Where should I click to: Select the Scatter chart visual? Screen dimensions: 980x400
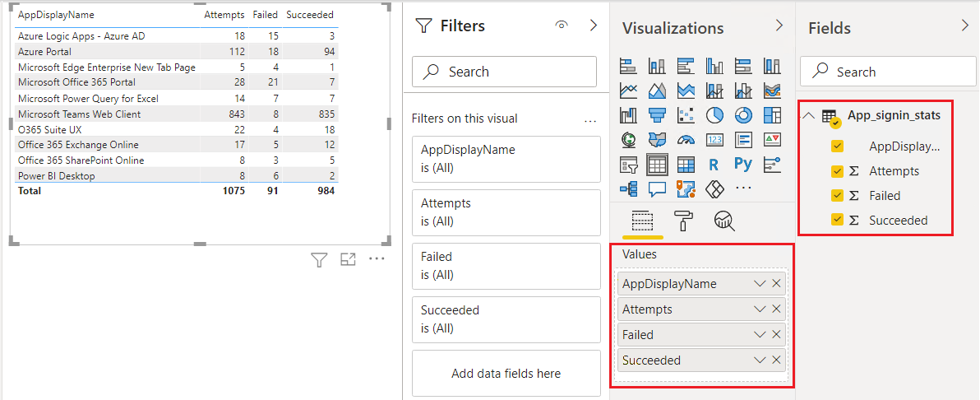686,115
